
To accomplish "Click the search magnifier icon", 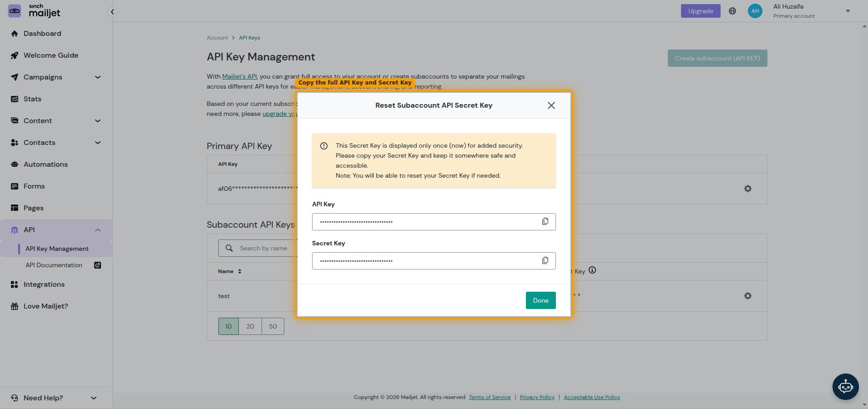I will (229, 248).
